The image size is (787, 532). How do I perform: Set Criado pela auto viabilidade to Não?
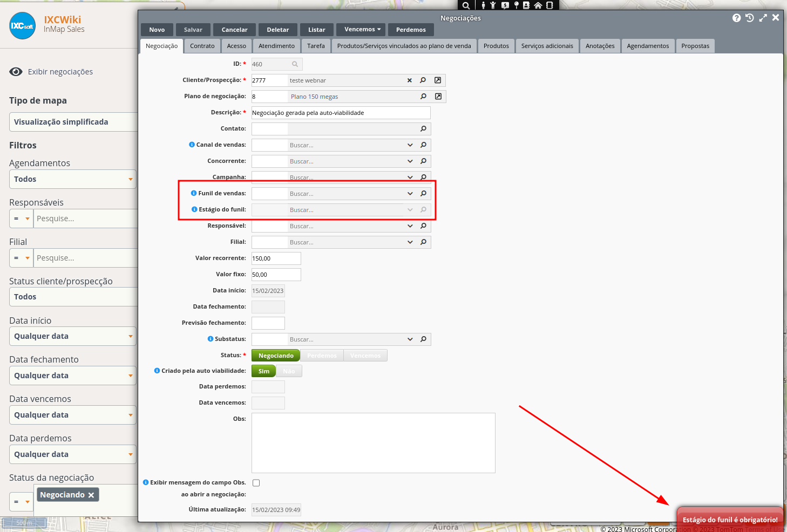click(289, 371)
